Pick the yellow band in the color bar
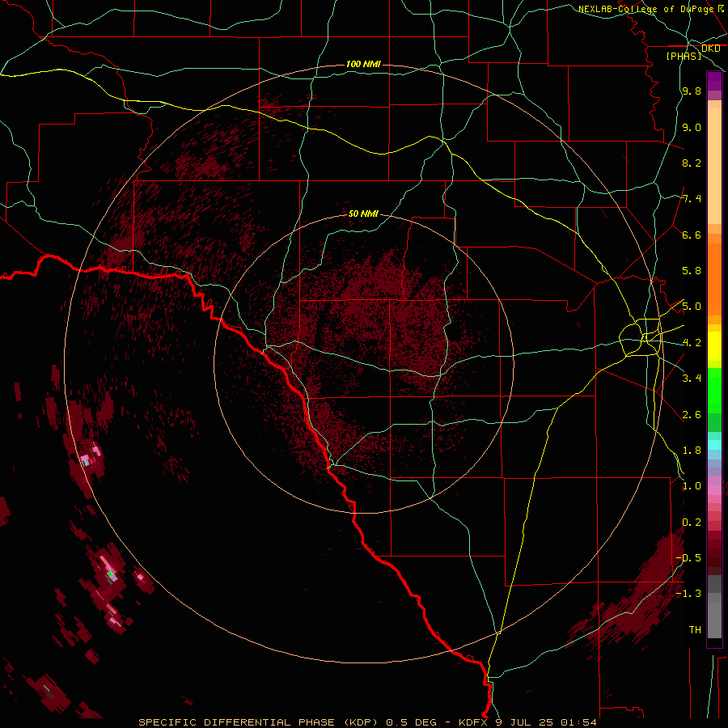Screen dimensions: 728x728 click(x=714, y=346)
